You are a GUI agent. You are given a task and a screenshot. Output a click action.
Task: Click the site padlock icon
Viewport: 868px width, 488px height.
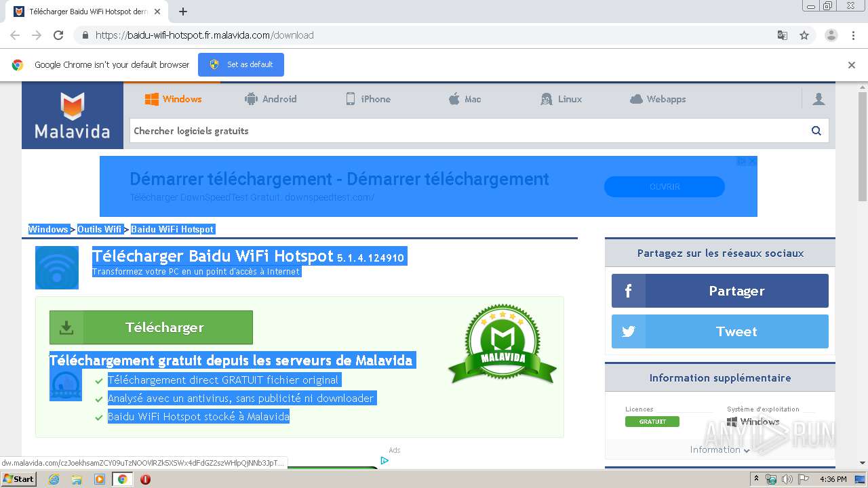point(85,35)
